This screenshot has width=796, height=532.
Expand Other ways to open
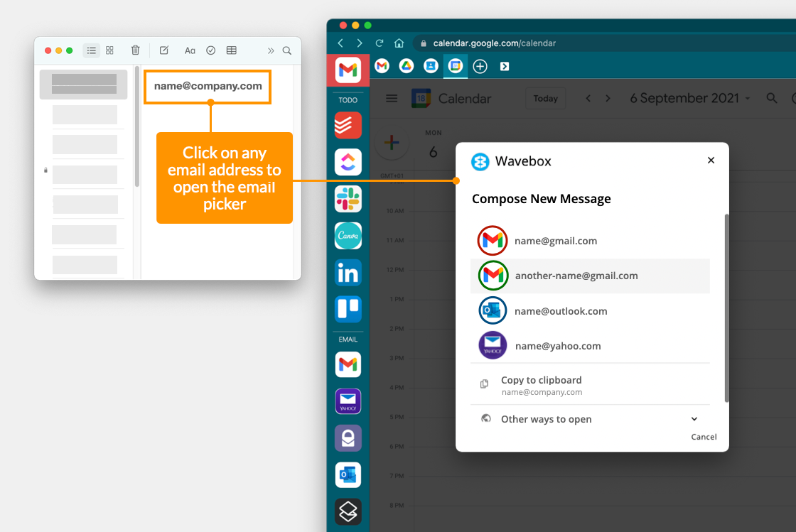pyautogui.click(x=590, y=419)
